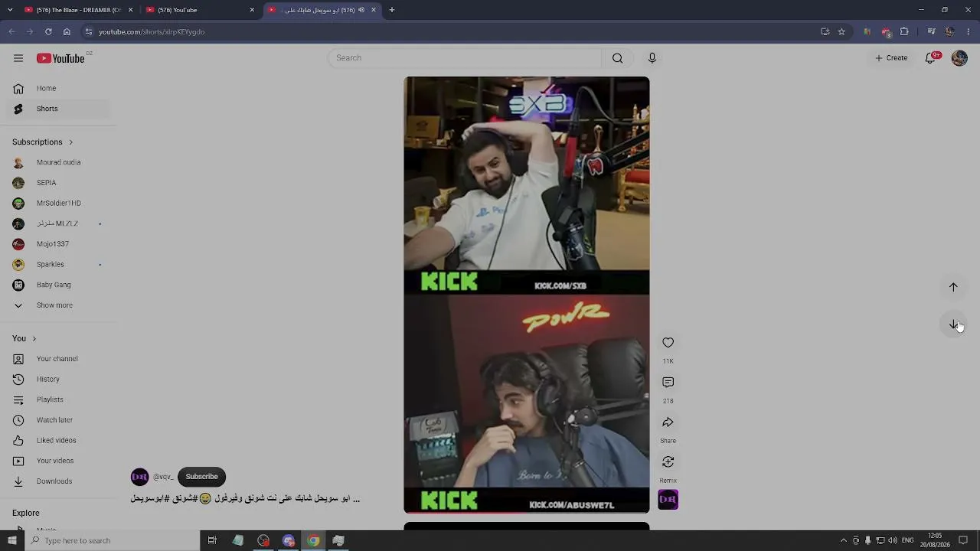Open the YouTube hamburger guide menu
The image size is (980, 551).
pyautogui.click(x=18, y=58)
